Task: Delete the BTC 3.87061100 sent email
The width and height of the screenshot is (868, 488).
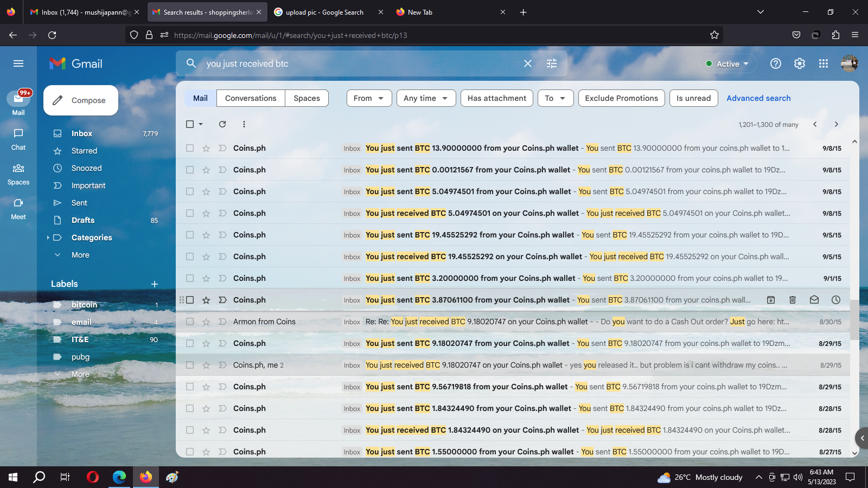Action: tap(793, 300)
